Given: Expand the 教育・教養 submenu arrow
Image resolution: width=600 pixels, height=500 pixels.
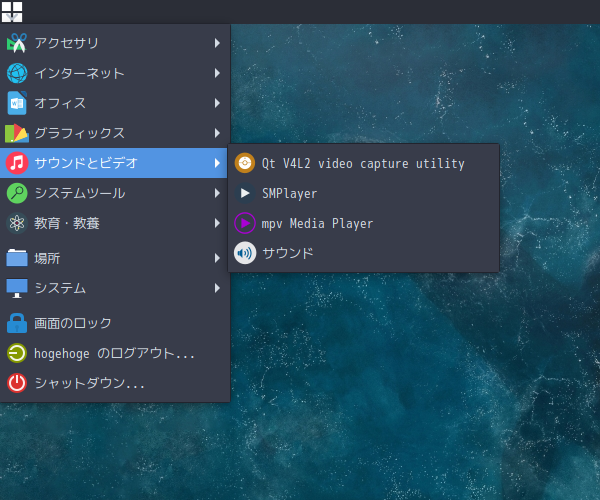Looking at the screenshot, I should click(x=217, y=223).
